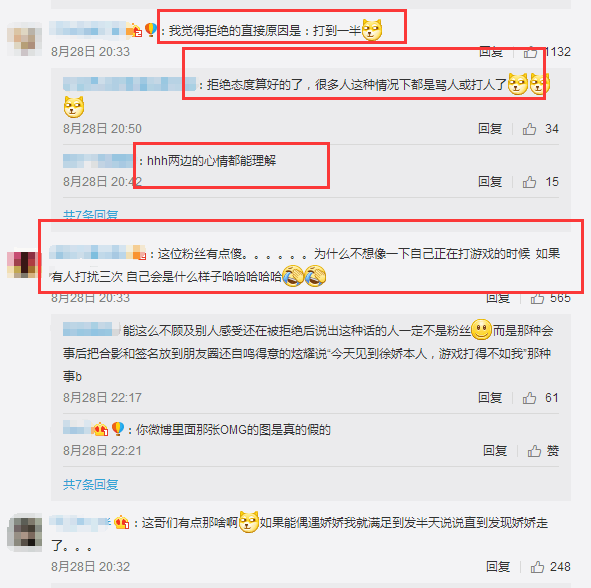Like the comment with 34 likes

529,129
